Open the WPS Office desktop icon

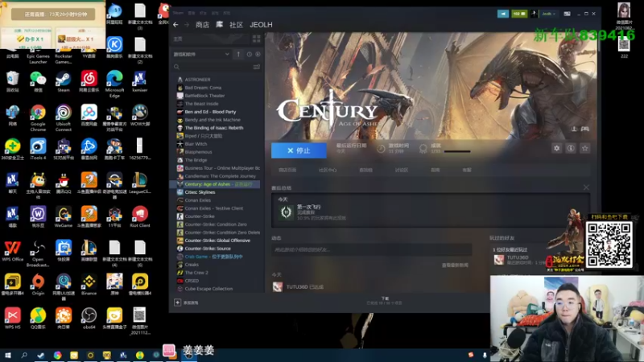point(12,251)
